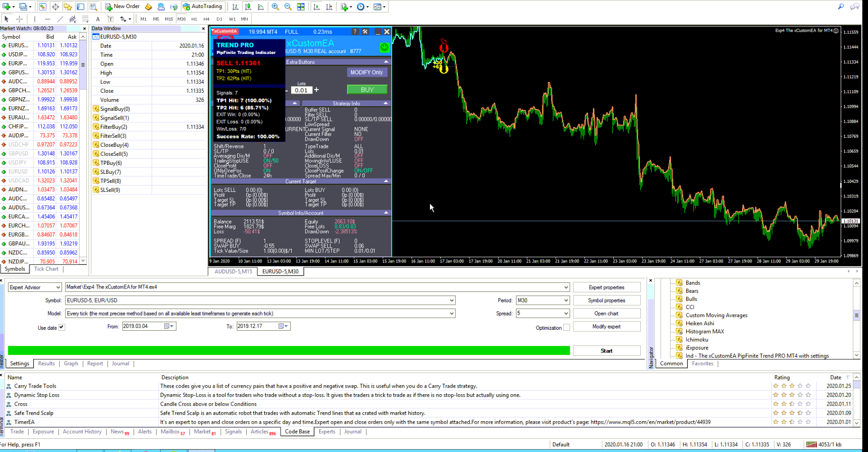Switch chart to line chart mode

click(261, 7)
